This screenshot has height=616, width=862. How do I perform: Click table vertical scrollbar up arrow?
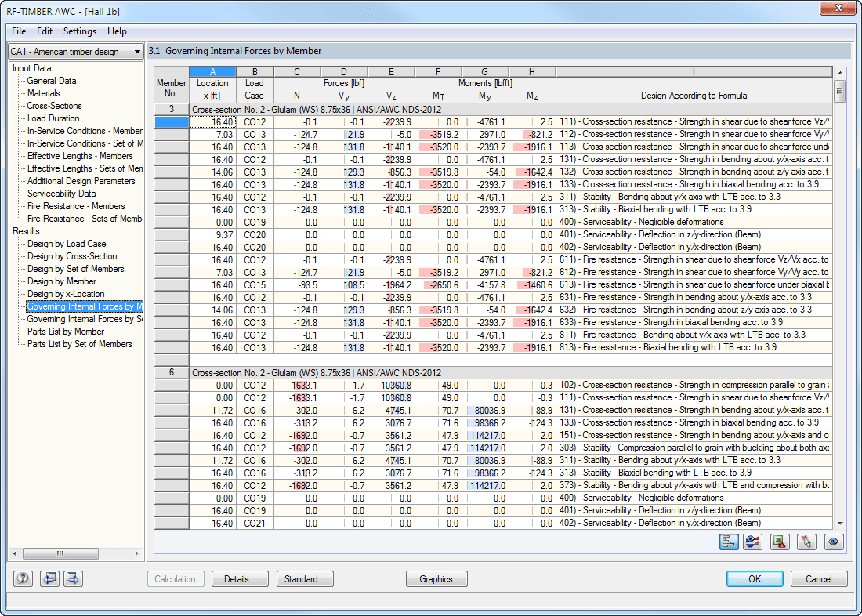839,73
